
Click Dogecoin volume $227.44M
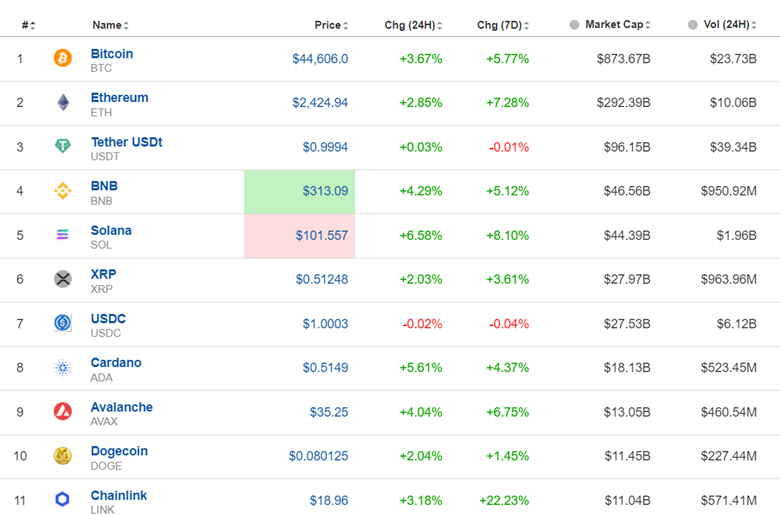[x=729, y=456]
